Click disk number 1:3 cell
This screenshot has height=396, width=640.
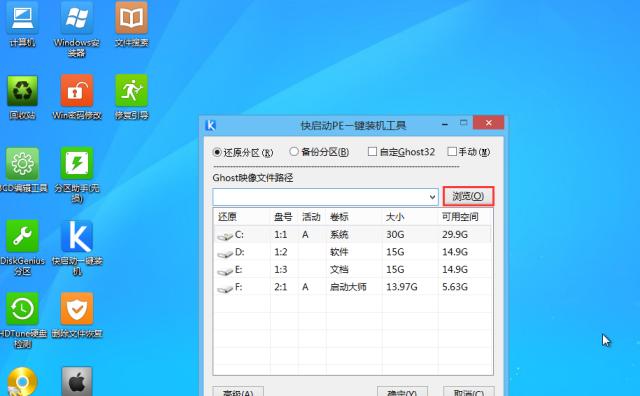tap(280, 270)
